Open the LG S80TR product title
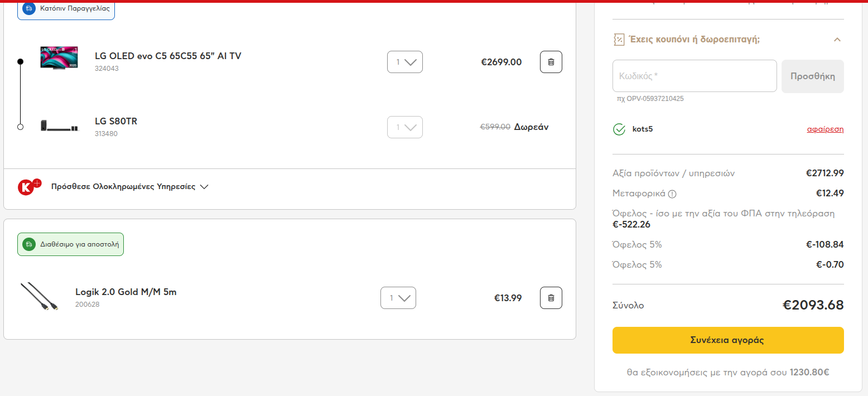Screen dimensions: 868x396 [116, 121]
